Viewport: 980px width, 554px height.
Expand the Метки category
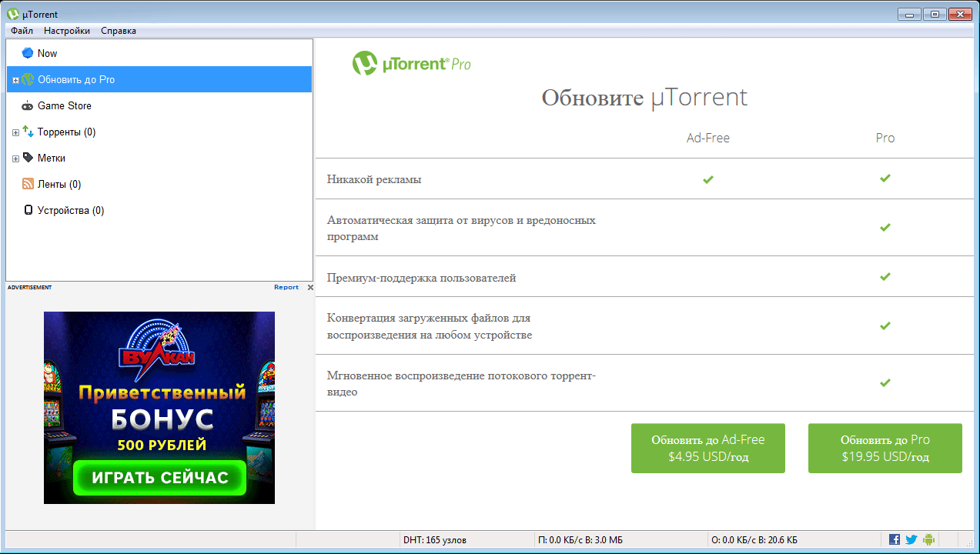point(15,158)
